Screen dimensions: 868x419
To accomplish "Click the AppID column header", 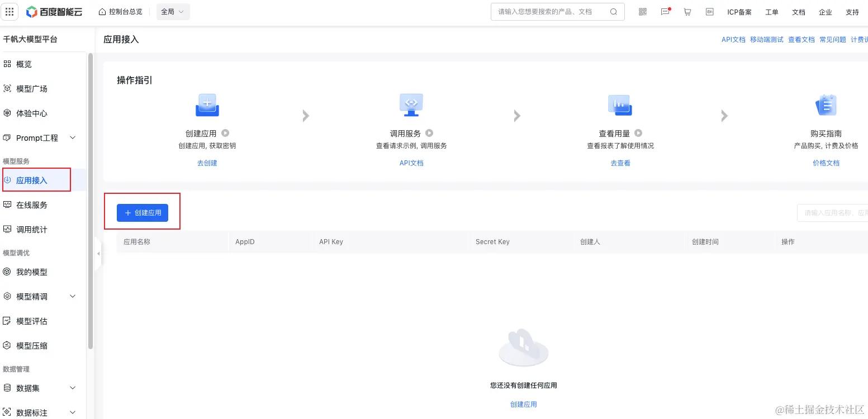I will coord(245,242).
